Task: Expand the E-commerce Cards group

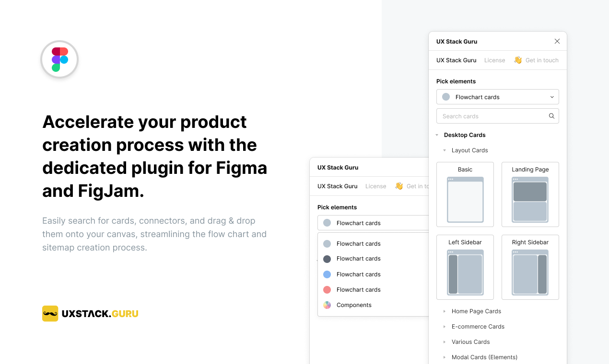Action: [x=445, y=327]
